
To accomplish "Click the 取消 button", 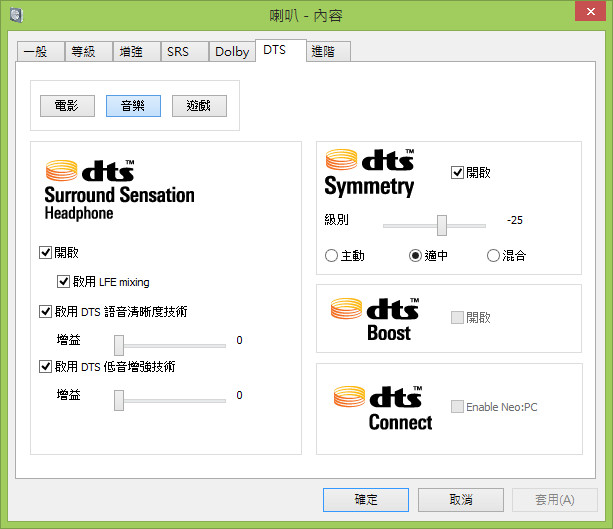I will pyautogui.click(x=461, y=500).
